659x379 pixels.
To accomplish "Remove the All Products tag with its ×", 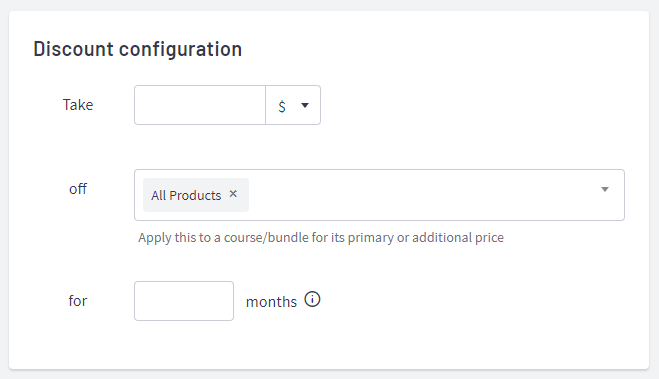I will coord(233,194).
